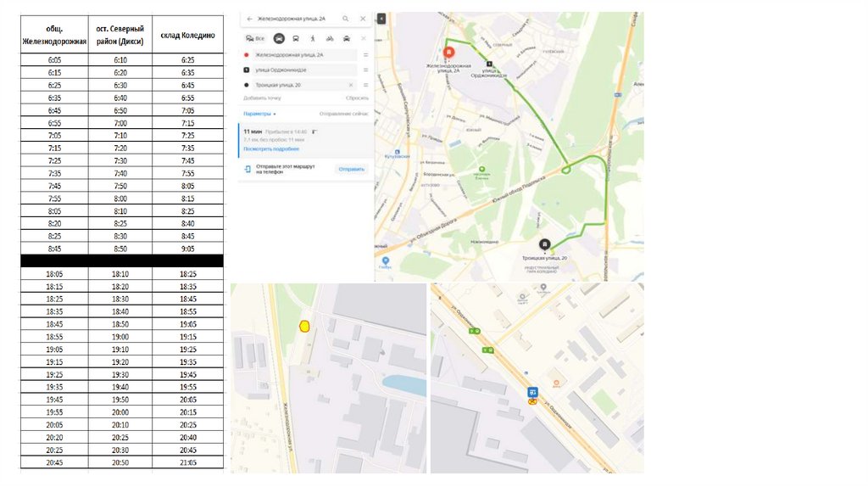The image size is (868, 487).
Task: Switch to the bicycle route icon
Action: (x=330, y=38)
